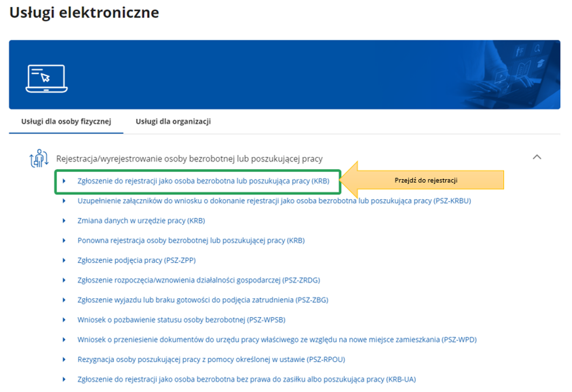The height and width of the screenshot is (392, 572).
Task: Open Uzupełnienie załączników do wniosku (PSZ-KRBU) link
Action: tap(274, 201)
